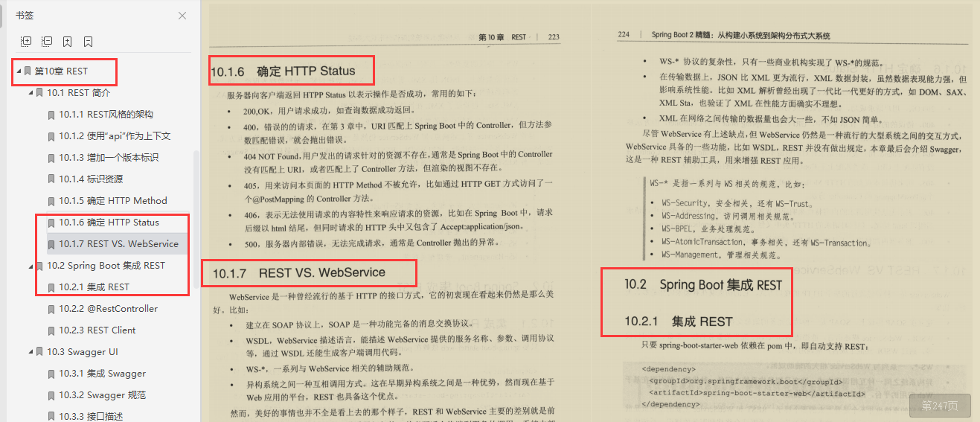
Task: Click page heading 10.2.1 集成 REST
Action: point(679,322)
